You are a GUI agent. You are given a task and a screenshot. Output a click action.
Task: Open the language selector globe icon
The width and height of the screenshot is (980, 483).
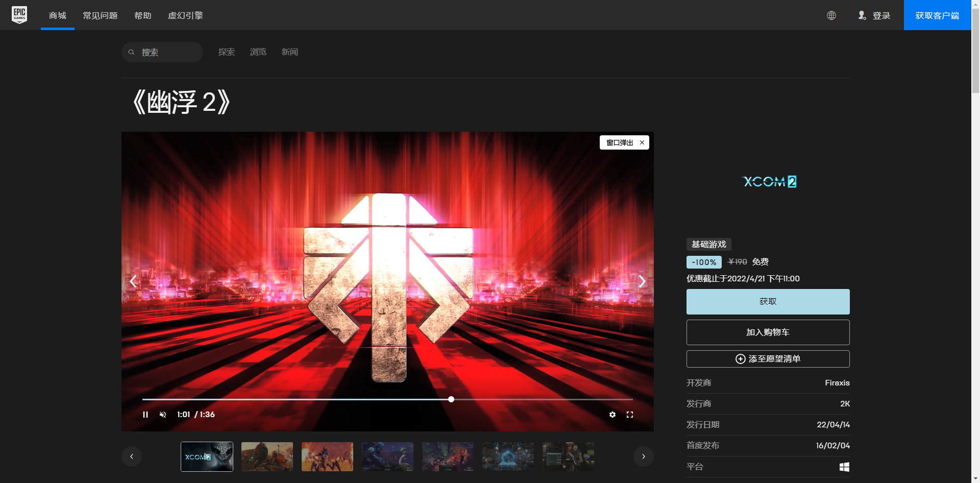[831, 15]
